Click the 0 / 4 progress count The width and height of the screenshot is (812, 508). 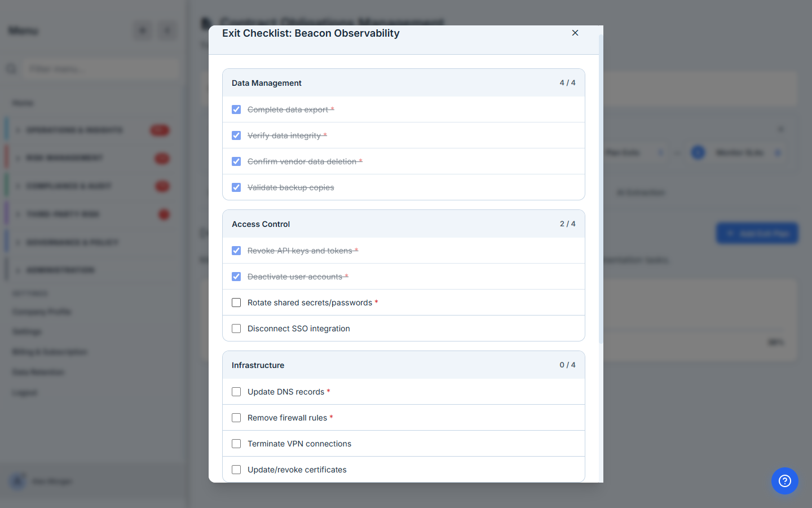pyautogui.click(x=567, y=365)
